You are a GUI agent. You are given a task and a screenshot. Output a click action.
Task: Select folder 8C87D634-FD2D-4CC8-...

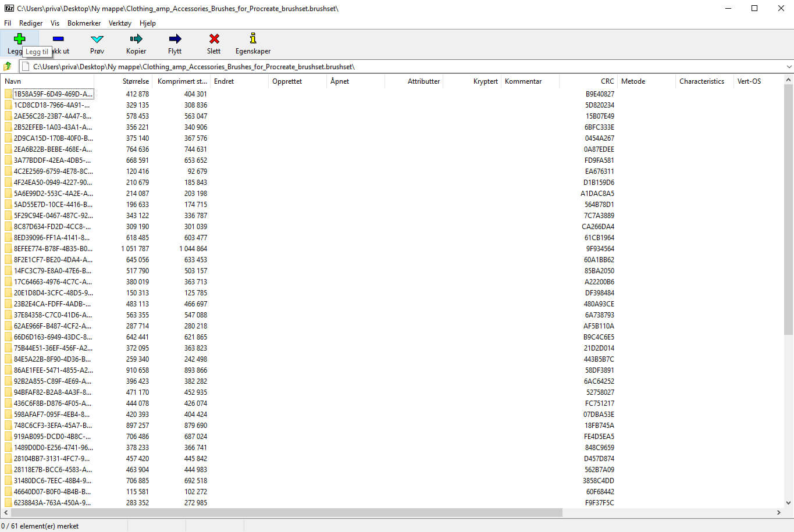coord(52,227)
